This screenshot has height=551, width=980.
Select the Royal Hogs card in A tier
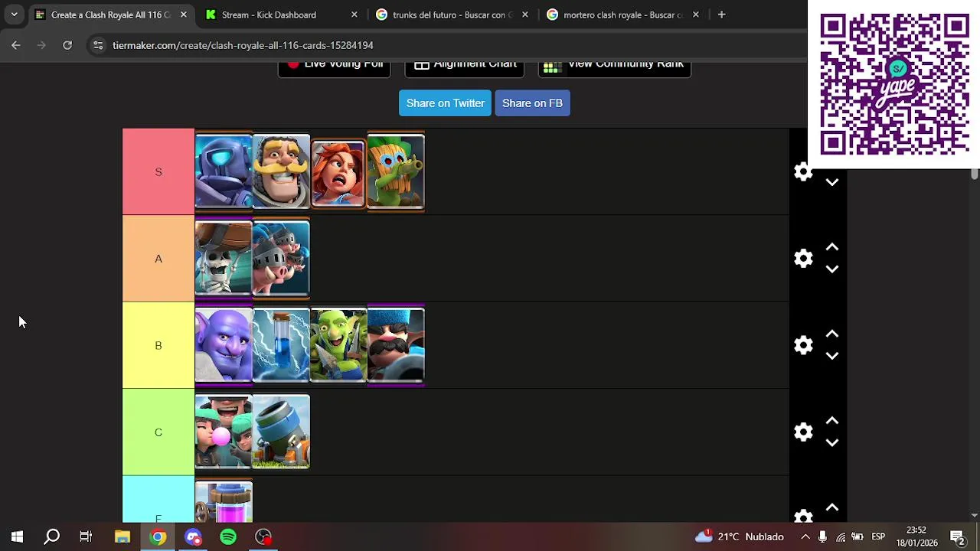(281, 259)
